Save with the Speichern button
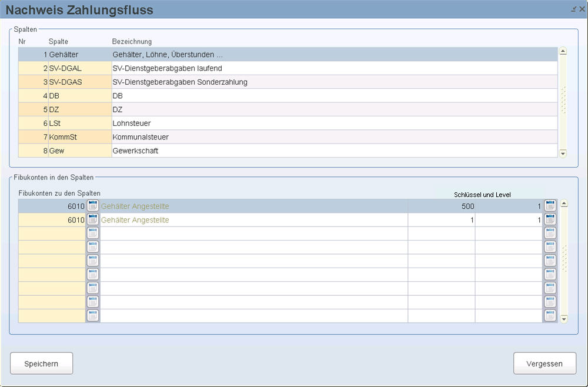 pyautogui.click(x=41, y=363)
